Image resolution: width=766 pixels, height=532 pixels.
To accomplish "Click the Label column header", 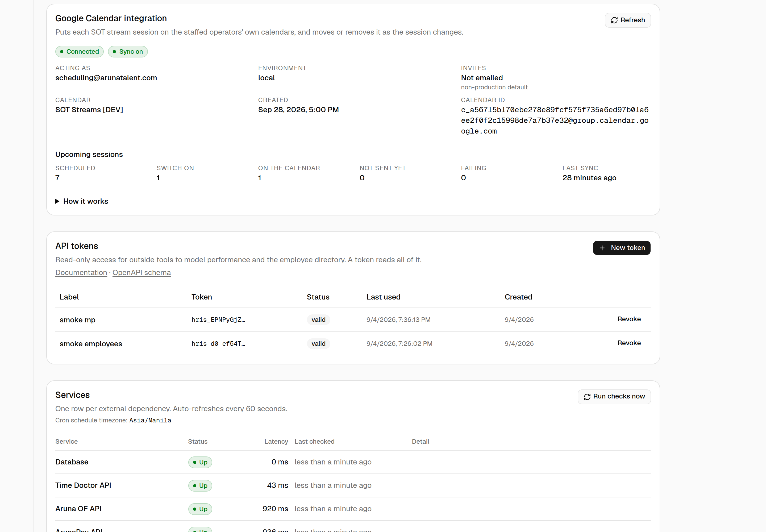I will [x=69, y=297].
